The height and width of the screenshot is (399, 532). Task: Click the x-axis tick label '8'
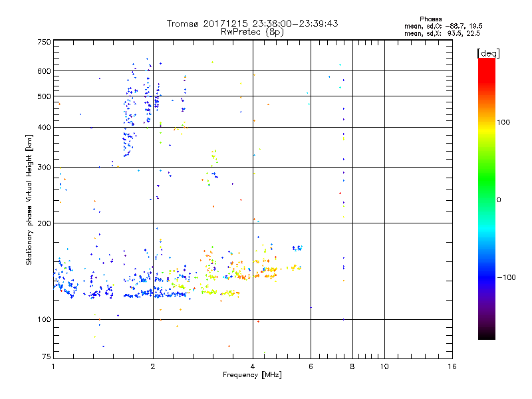(x=352, y=366)
